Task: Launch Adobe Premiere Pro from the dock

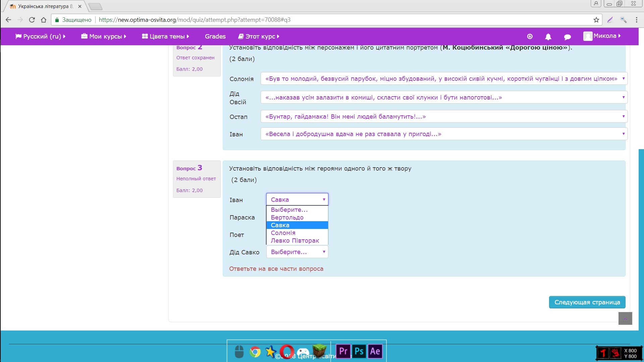Action: click(x=343, y=351)
